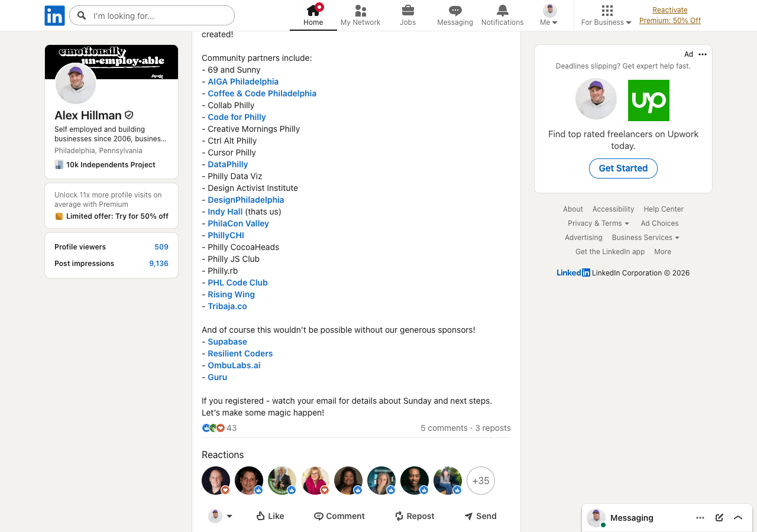The width and height of the screenshot is (757, 532).
Task: Click the gold Premium offer icon
Action: [59, 216]
